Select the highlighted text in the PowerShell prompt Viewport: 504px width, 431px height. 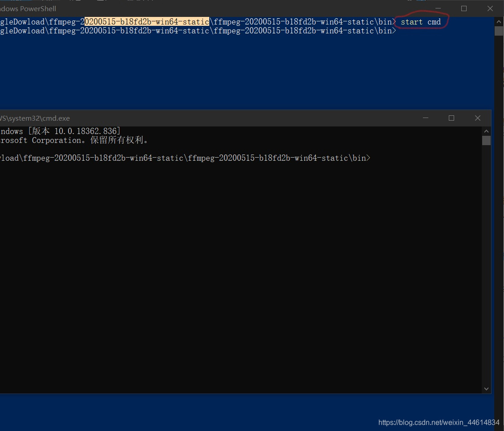coord(147,21)
